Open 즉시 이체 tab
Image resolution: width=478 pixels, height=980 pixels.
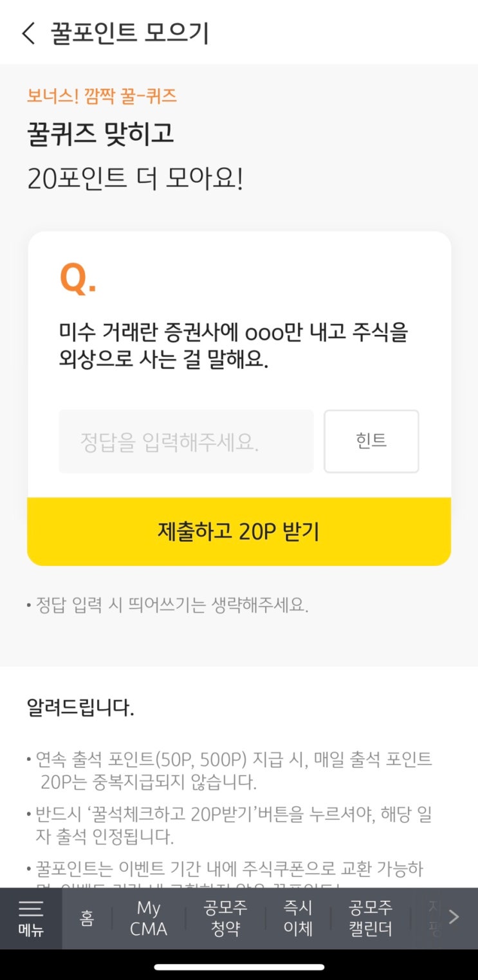(298, 918)
